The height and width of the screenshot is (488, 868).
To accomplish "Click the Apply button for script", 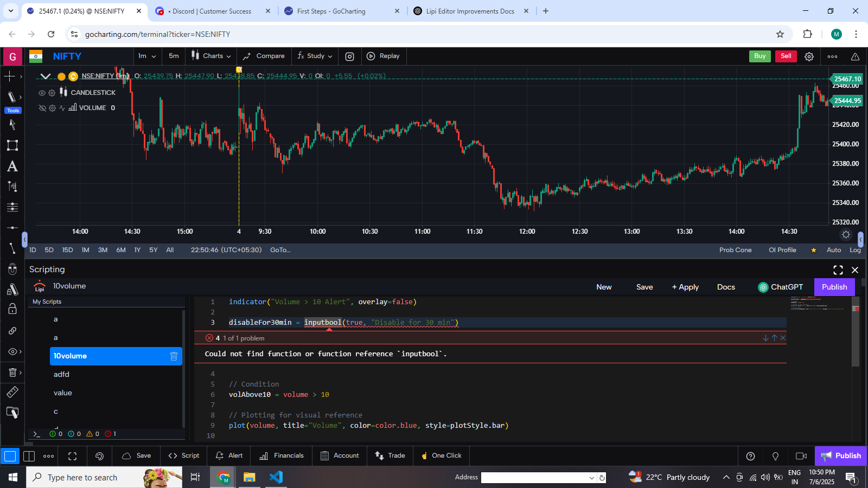I will [685, 287].
